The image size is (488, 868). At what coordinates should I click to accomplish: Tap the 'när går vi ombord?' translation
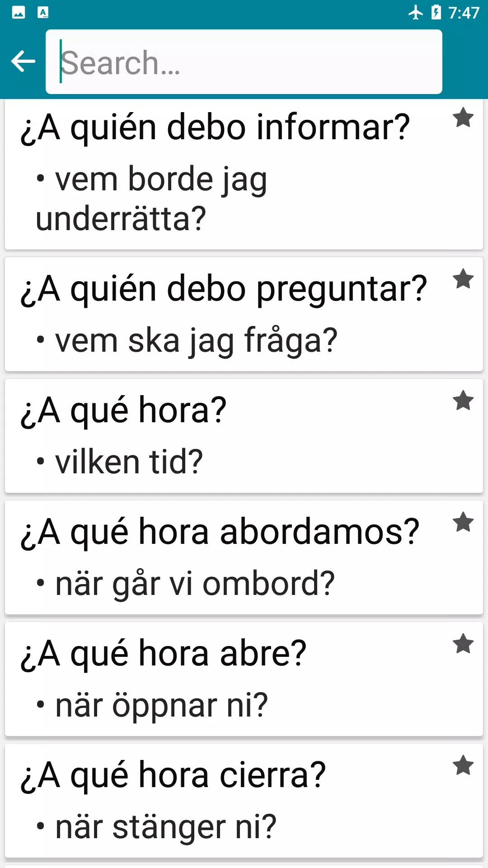click(x=195, y=584)
